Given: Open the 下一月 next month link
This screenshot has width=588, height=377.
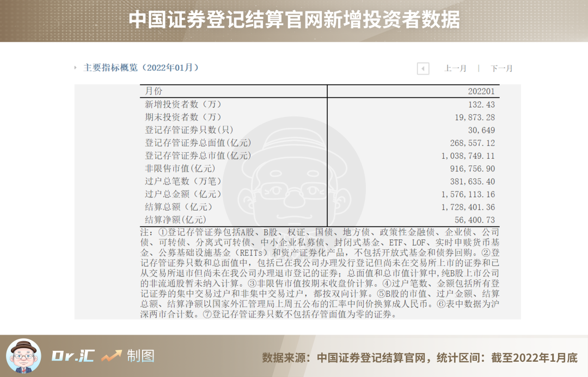Looking at the screenshot, I should (x=501, y=69).
